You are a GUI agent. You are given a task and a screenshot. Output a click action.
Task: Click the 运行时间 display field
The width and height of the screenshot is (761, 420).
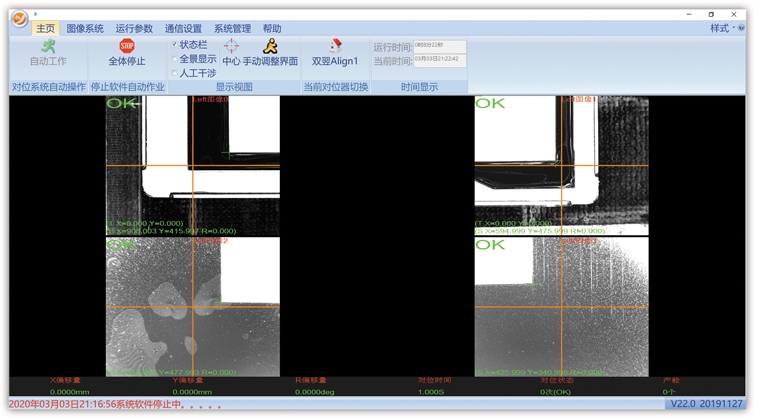point(439,46)
